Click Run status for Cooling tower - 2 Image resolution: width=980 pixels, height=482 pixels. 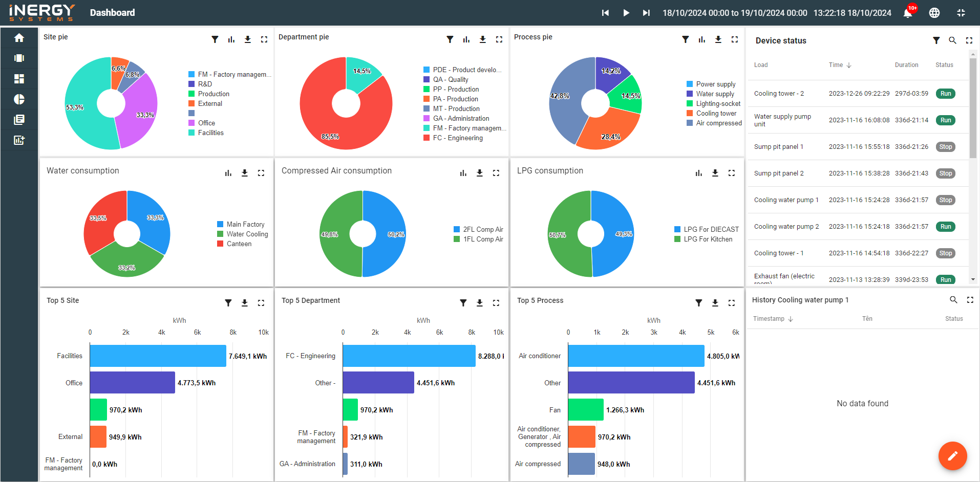tap(946, 94)
